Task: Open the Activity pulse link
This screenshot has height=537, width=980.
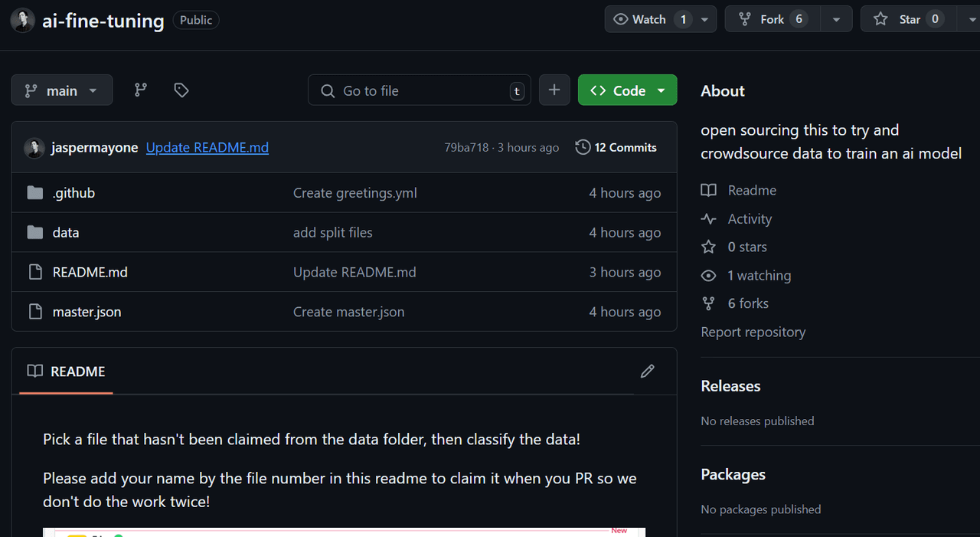Action: [x=749, y=219]
